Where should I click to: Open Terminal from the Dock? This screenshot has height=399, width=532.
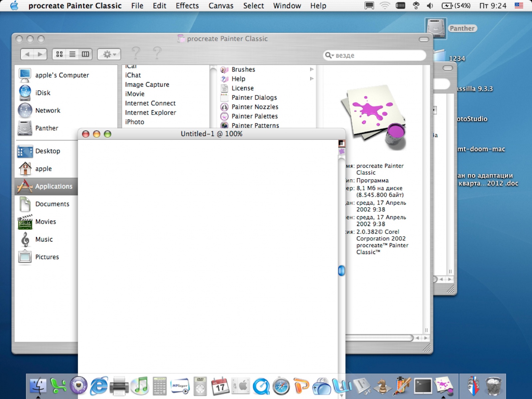coord(423,386)
